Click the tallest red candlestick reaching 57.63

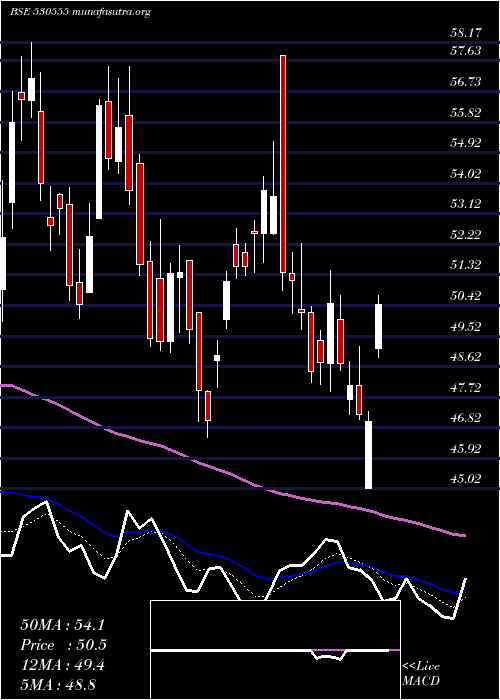click(x=283, y=164)
